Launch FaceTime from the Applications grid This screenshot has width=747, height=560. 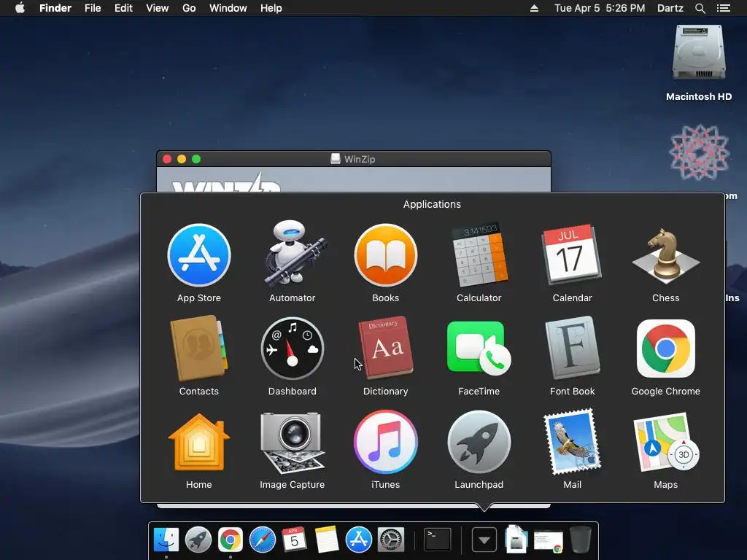[479, 349]
